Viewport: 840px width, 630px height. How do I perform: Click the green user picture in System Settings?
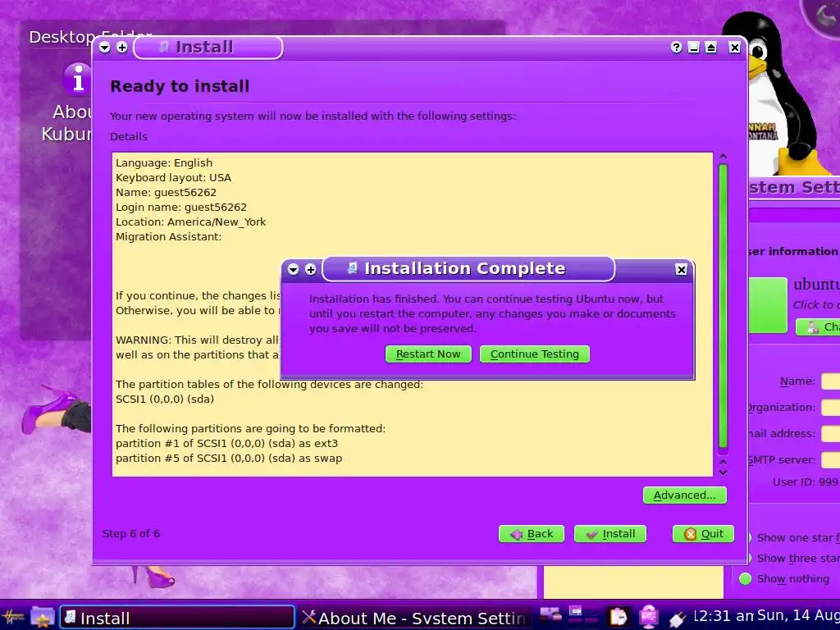coord(768,305)
